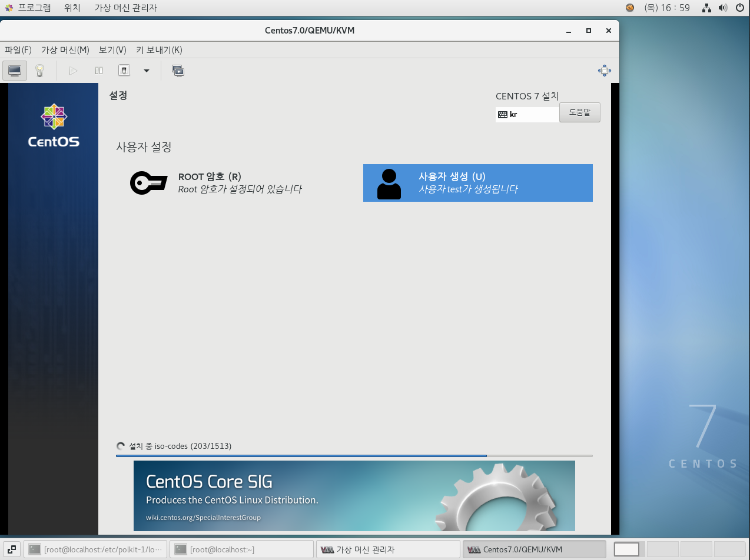Screen dimensions: 750x560
Task: Open the 보기(V) menu
Action: 112,50
